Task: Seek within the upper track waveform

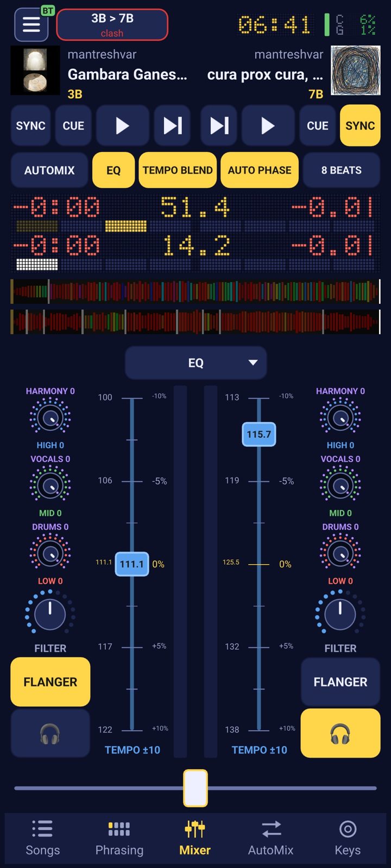Action: pos(195,291)
